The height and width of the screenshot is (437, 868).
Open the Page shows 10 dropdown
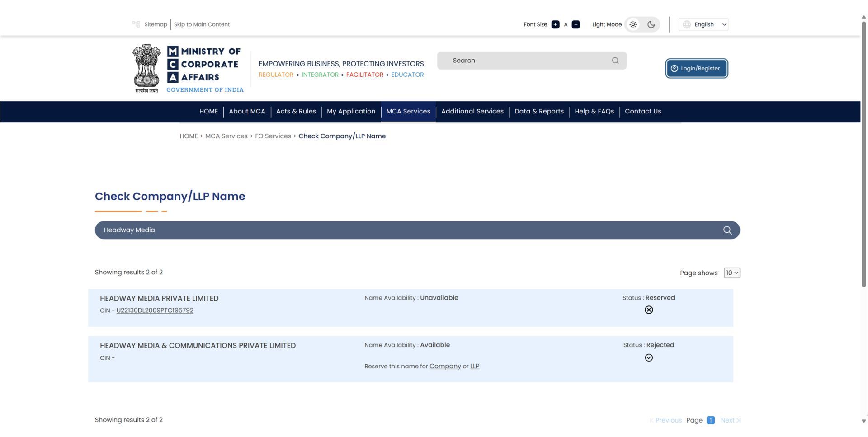click(x=731, y=273)
